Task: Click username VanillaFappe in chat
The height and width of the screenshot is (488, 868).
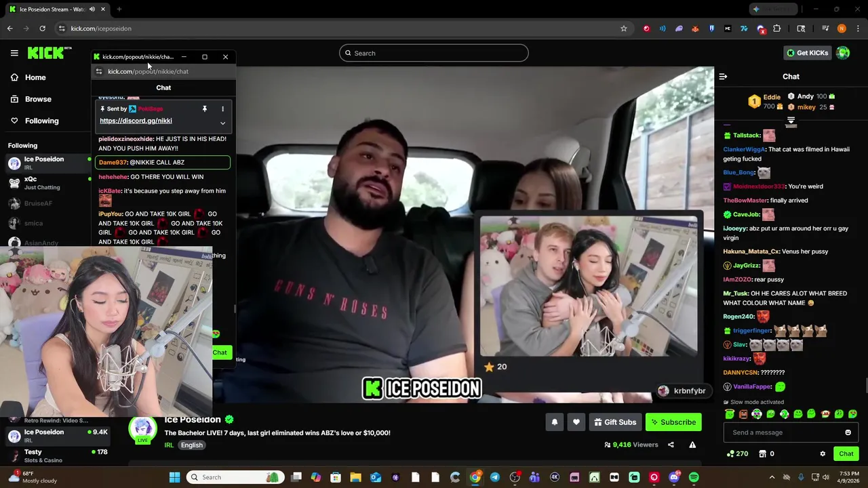Action: 751,387
